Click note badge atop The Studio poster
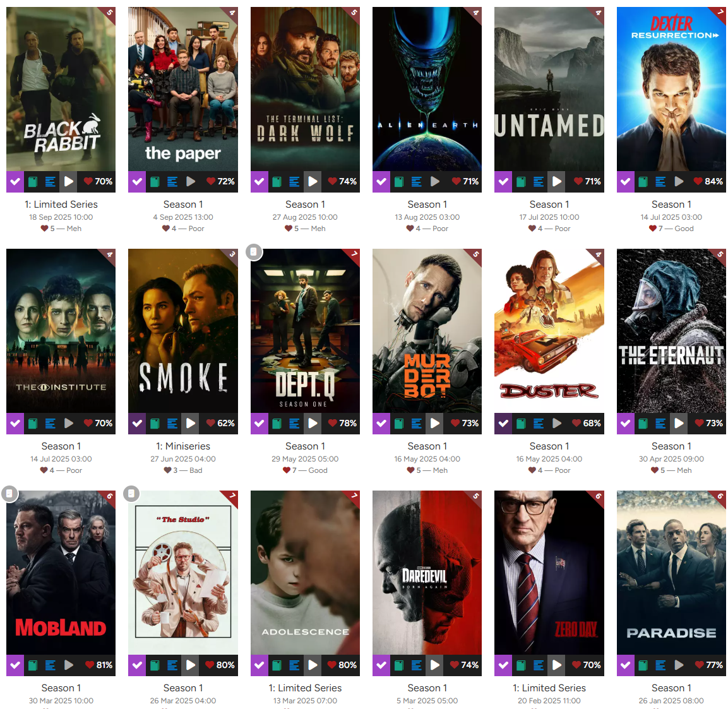728x709 pixels. point(132,494)
